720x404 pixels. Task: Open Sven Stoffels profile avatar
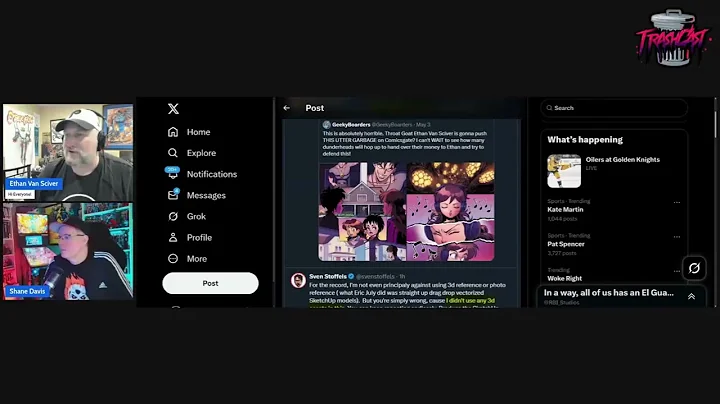(298, 280)
